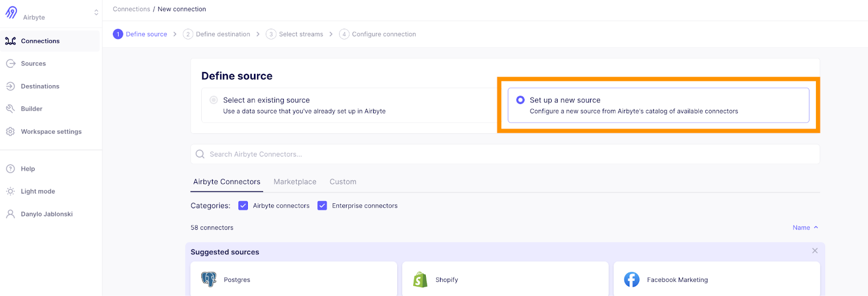Uncheck the Enterprise connectors checkbox
The width and height of the screenshot is (868, 296).
pyautogui.click(x=322, y=206)
